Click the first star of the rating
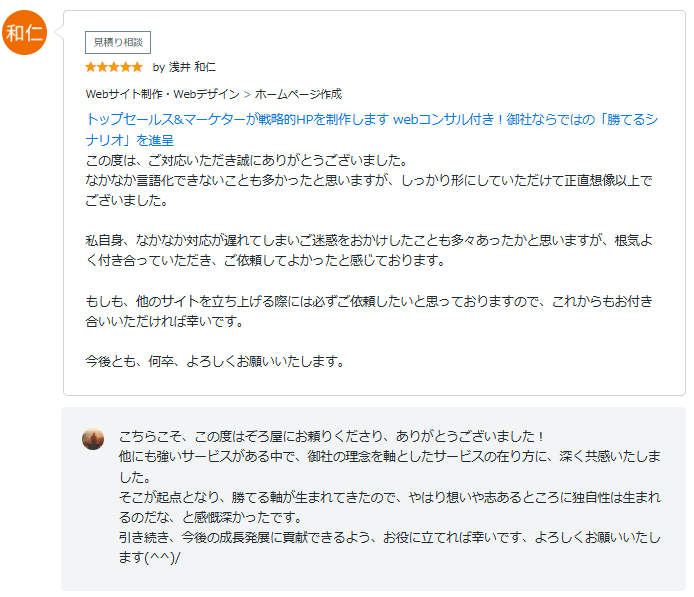Viewport: 694px width, 597px height. [91, 67]
